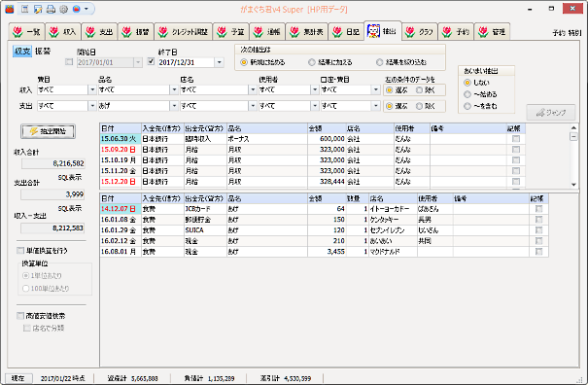
Task: Open the グラフ tab
Action: [420, 32]
